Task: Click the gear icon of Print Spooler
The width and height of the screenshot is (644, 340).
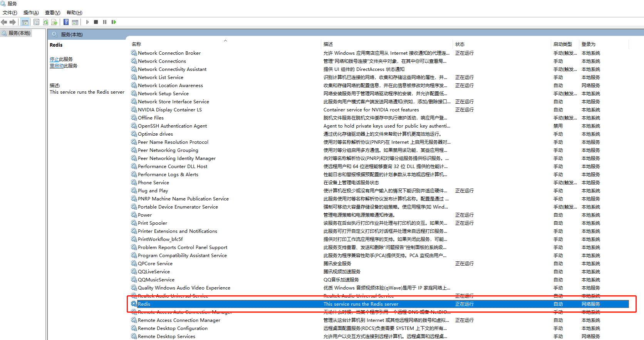Action: [x=134, y=223]
